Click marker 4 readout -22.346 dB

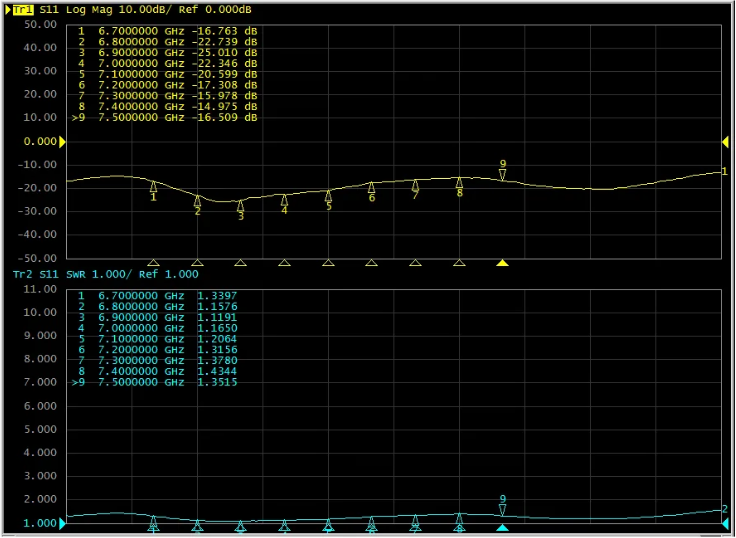coord(224,63)
